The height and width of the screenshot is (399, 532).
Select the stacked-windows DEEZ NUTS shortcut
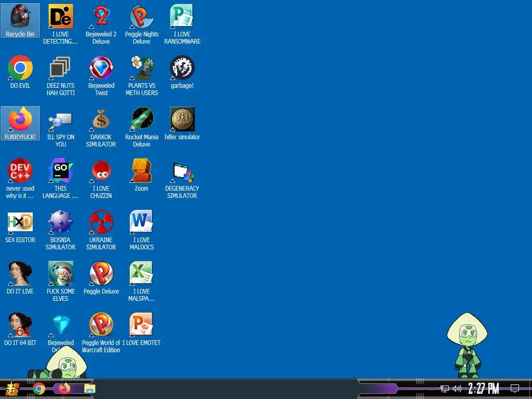coord(60,76)
